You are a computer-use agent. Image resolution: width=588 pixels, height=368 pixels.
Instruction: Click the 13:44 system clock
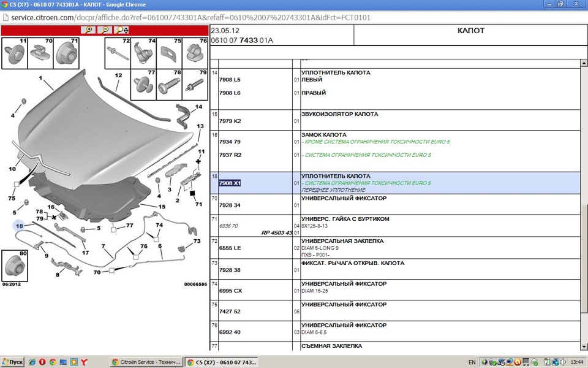coord(577,362)
